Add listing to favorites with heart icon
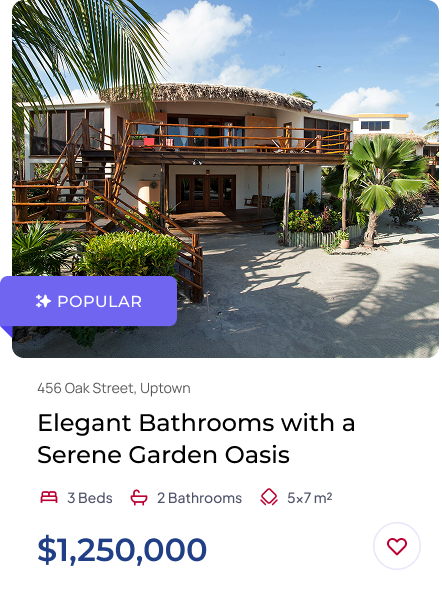This screenshot has height=591, width=442. coord(396,545)
